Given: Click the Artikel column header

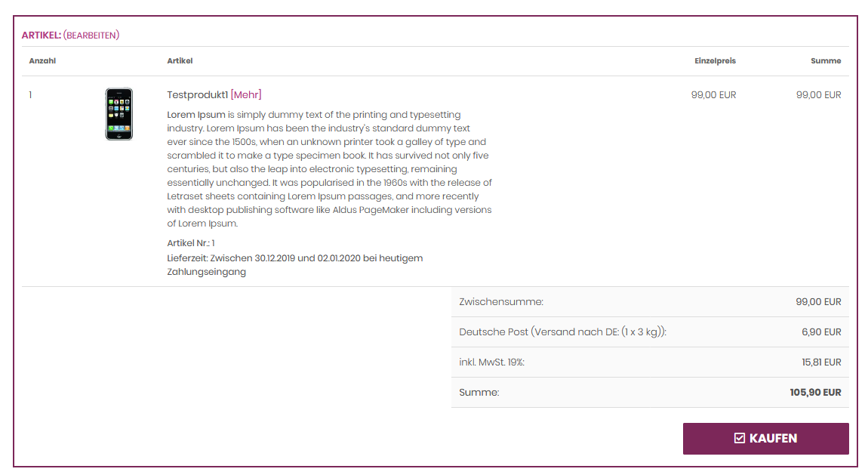Looking at the screenshot, I should (180, 61).
